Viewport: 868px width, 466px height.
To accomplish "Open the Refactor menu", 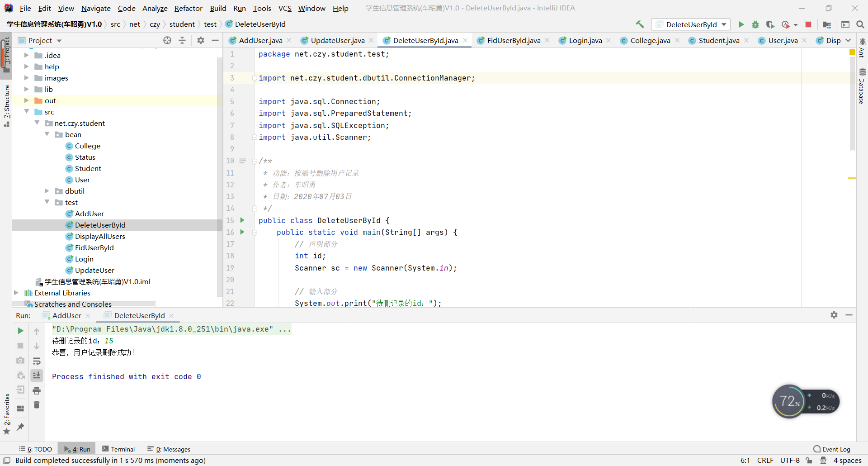I will coord(189,8).
